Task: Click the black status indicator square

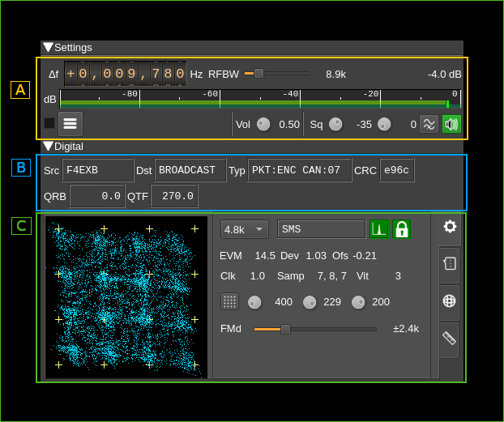Action: point(49,123)
